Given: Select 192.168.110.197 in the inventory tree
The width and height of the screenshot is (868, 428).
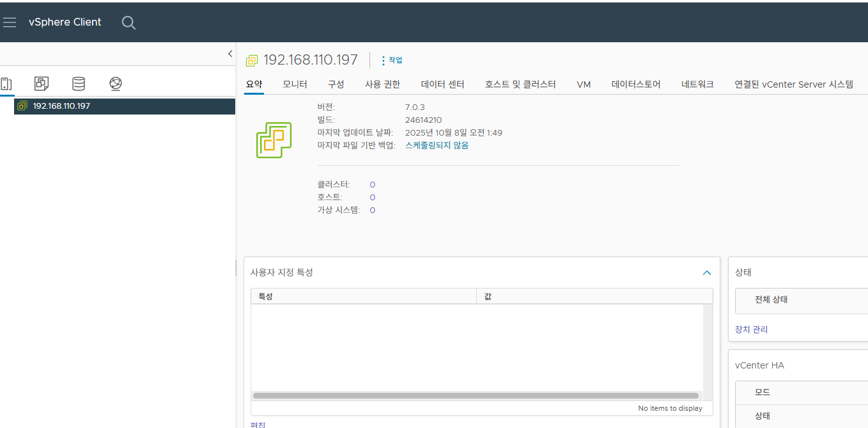Looking at the screenshot, I should tap(125, 106).
